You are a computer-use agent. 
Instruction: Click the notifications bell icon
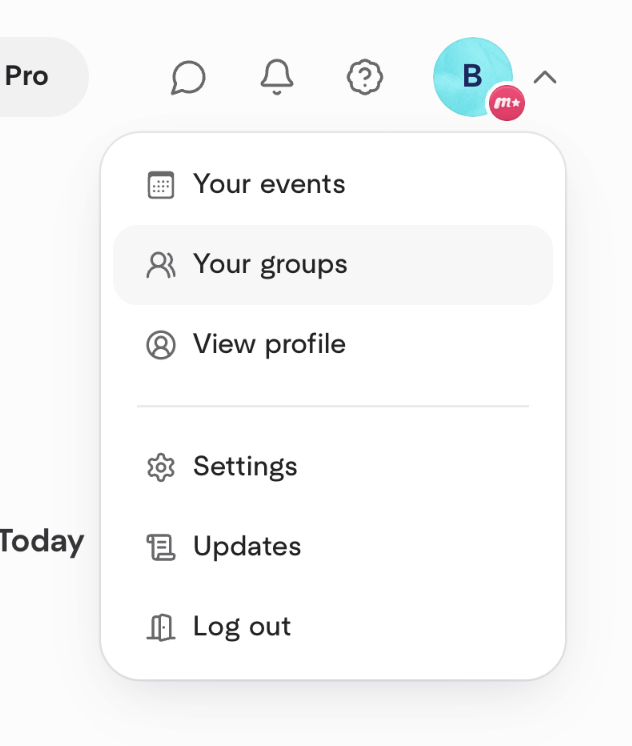coord(277,77)
